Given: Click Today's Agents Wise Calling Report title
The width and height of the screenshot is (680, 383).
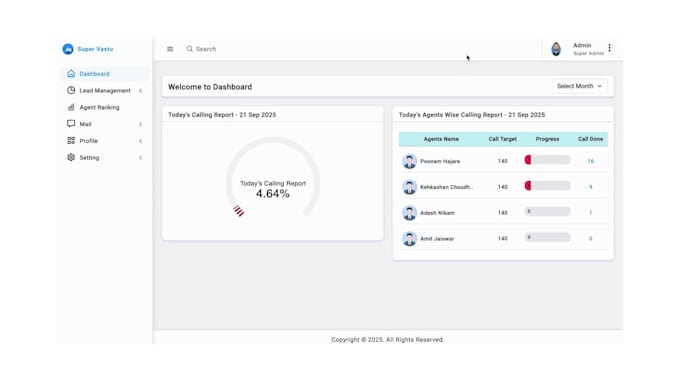Looking at the screenshot, I should [x=472, y=115].
